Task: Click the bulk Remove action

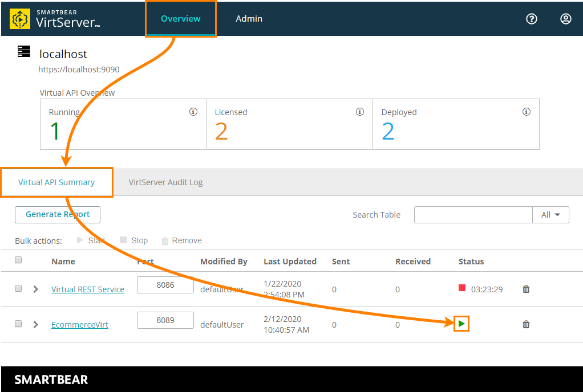Action: coord(181,240)
